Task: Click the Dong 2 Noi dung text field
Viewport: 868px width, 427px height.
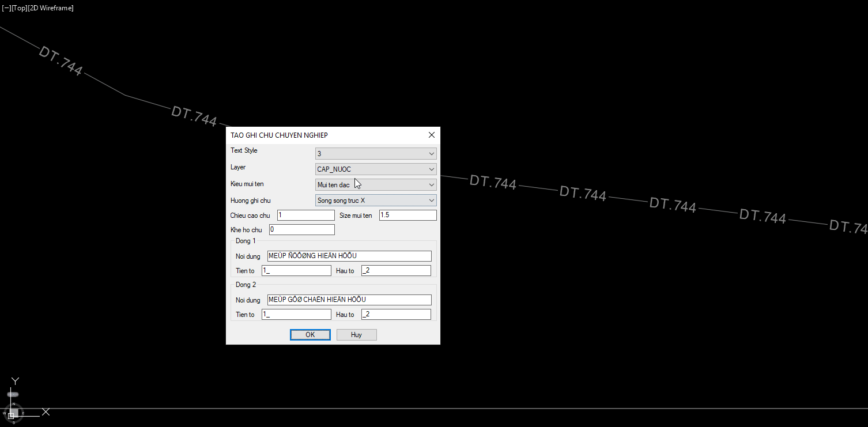Action: point(349,300)
